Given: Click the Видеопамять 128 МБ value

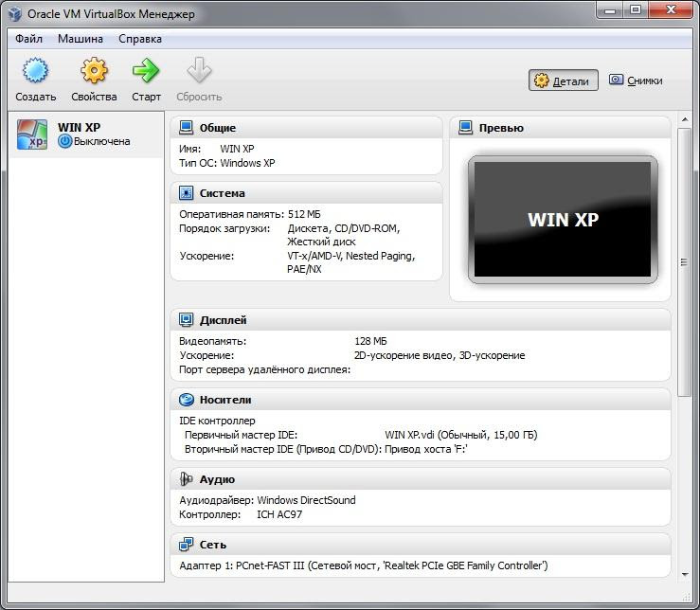Looking at the screenshot, I should click(370, 341).
